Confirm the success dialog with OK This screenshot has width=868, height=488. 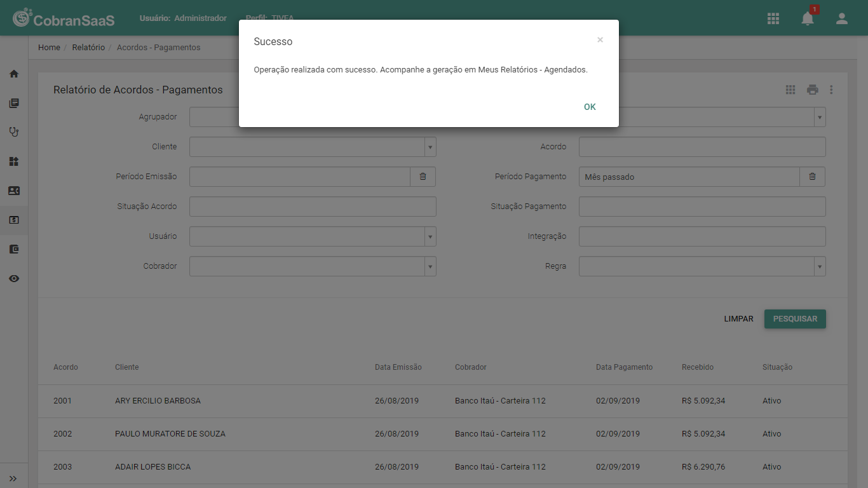pyautogui.click(x=590, y=107)
